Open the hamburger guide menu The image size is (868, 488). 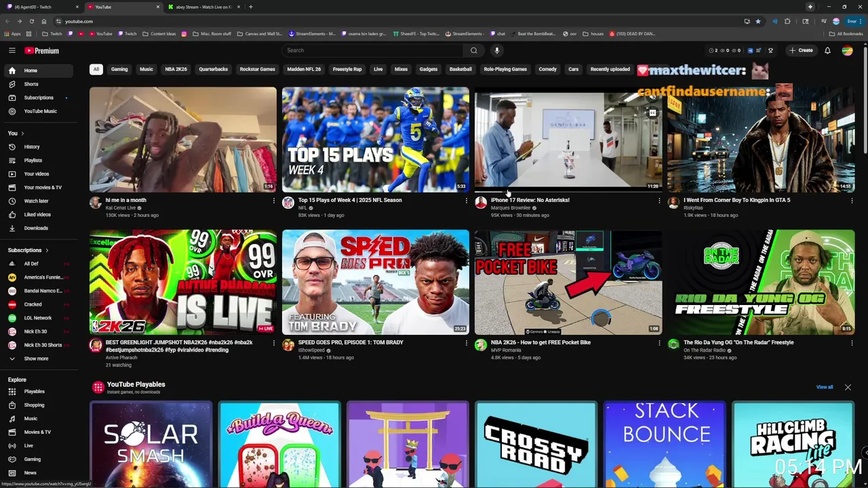point(12,50)
